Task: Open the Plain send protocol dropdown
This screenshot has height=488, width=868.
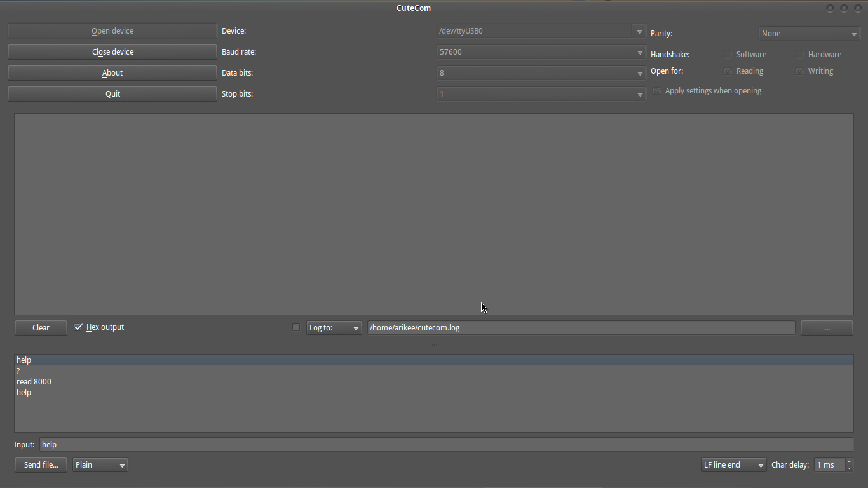Action: pyautogui.click(x=100, y=465)
